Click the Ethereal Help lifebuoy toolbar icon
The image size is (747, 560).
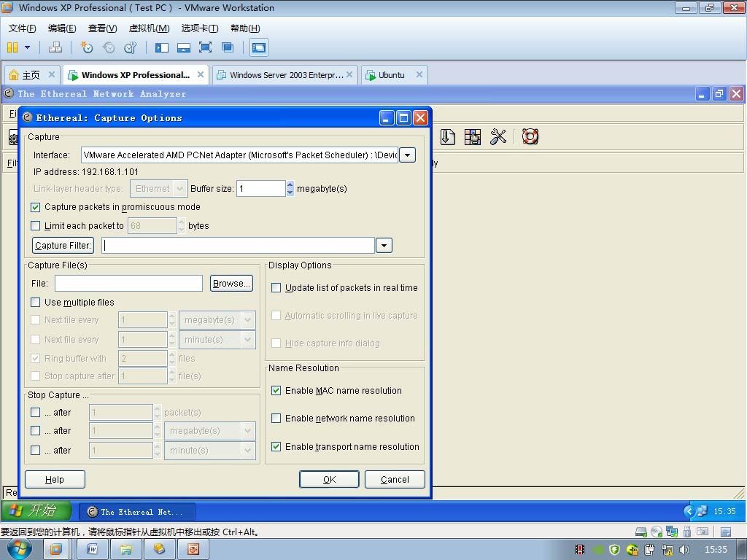[530, 136]
